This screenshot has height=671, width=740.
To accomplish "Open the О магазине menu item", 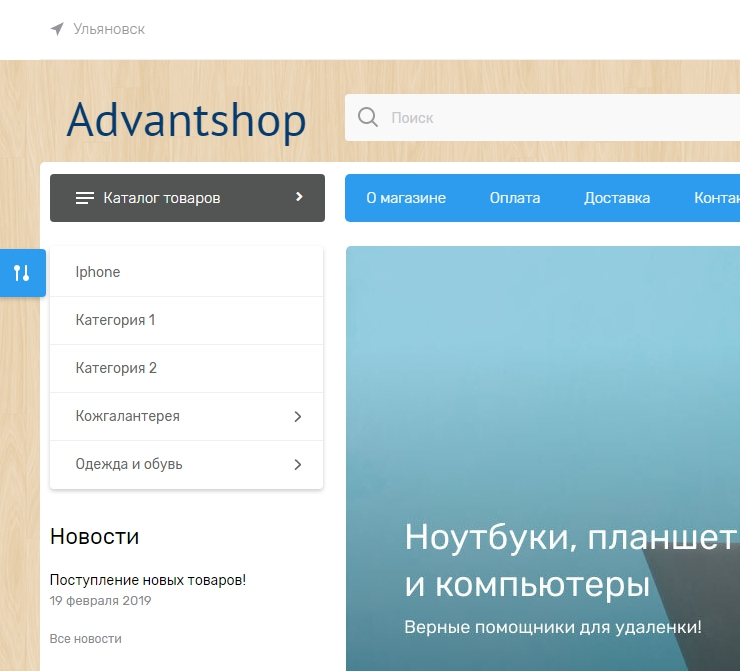I will coord(406,198).
